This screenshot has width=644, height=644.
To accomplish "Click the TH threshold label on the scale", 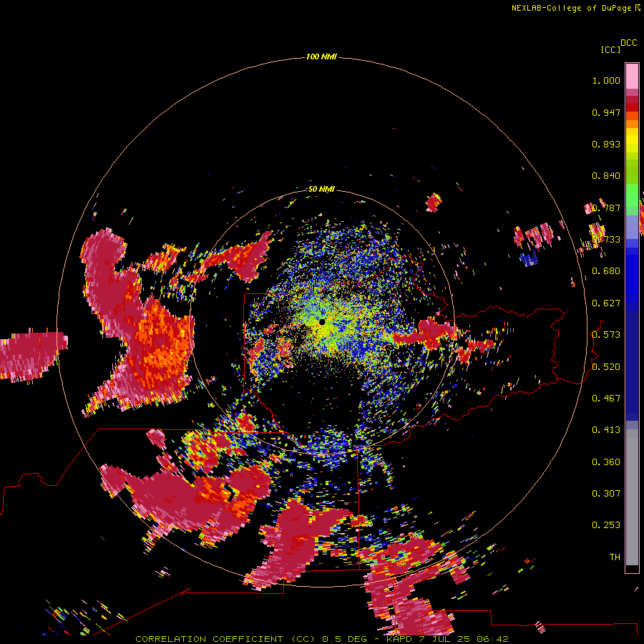I will [x=615, y=557].
